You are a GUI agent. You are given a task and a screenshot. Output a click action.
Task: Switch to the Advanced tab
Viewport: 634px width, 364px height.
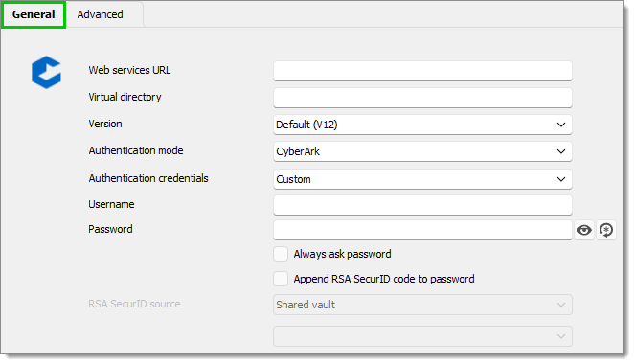coord(101,14)
